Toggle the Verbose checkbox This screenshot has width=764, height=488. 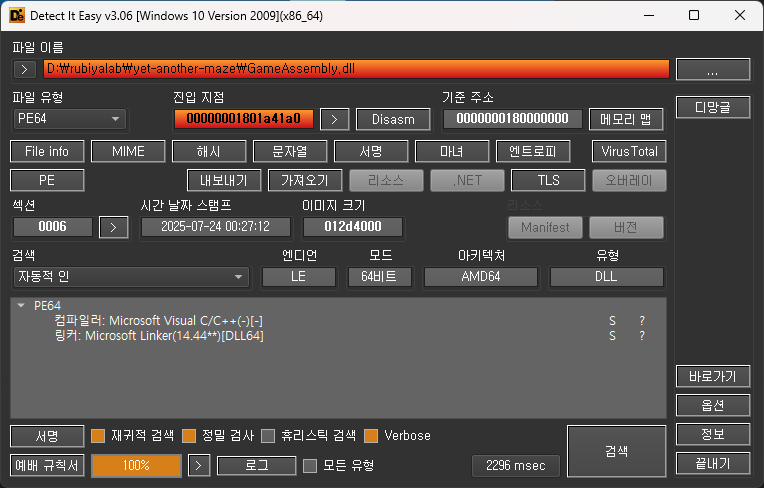[371, 436]
